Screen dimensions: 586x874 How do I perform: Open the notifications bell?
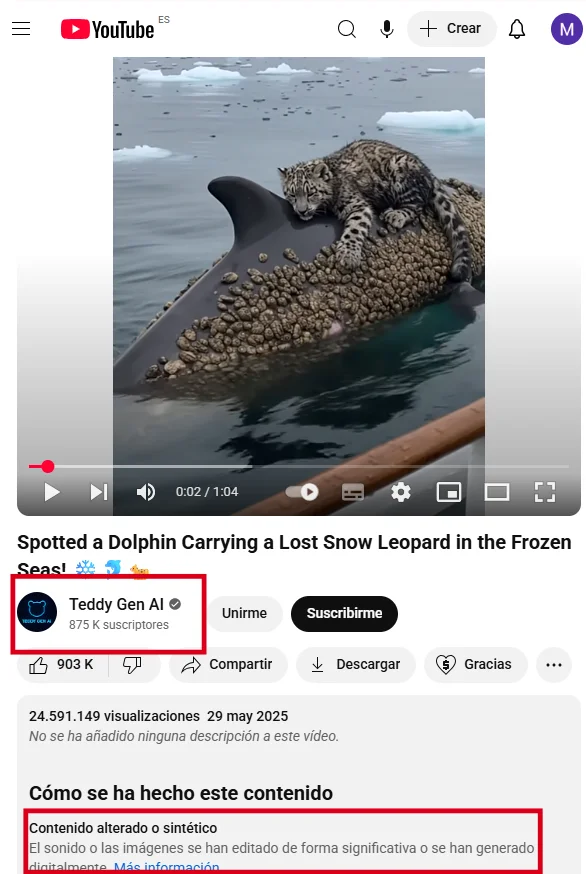(517, 29)
